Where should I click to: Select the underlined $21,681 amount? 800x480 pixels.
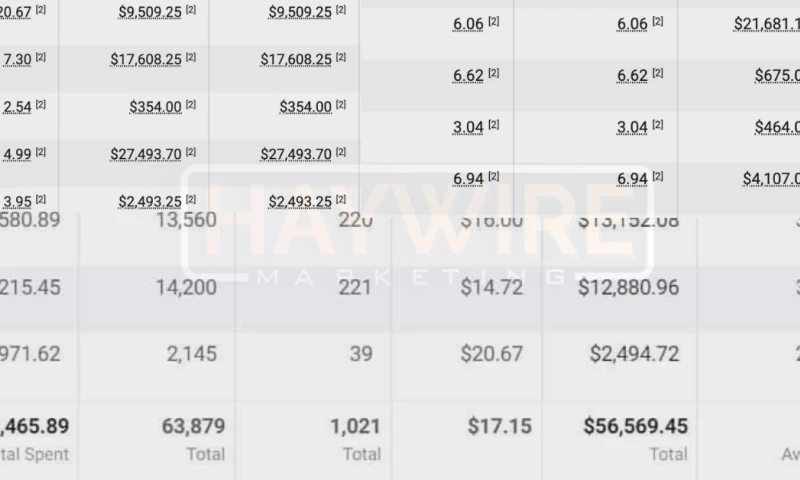(766, 23)
